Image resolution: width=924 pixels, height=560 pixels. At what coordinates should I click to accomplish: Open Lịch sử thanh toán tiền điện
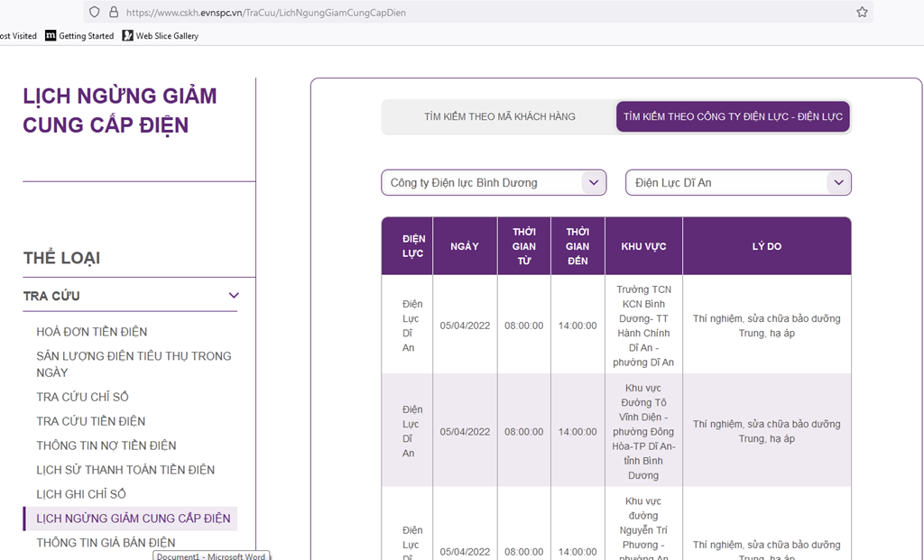(125, 469)
